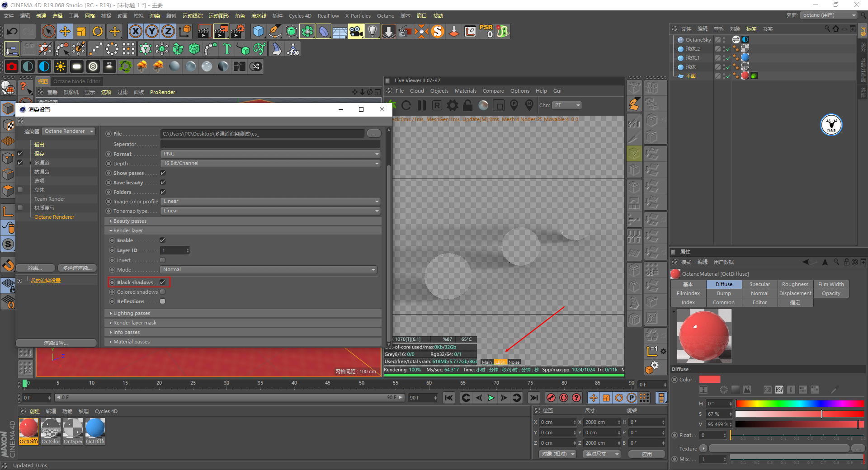Click the file path browse button
The height and width of the screenshot is (470, 868).
(x=373, y=134)
